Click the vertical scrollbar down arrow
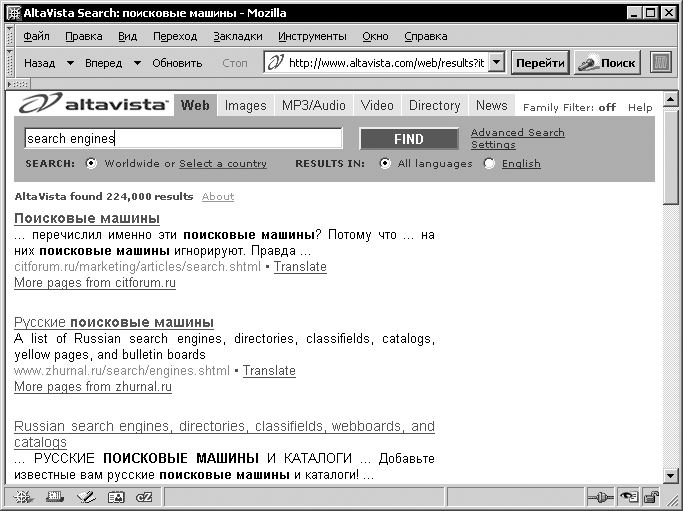This screenshot has height=511, width=683. point(670,475)
